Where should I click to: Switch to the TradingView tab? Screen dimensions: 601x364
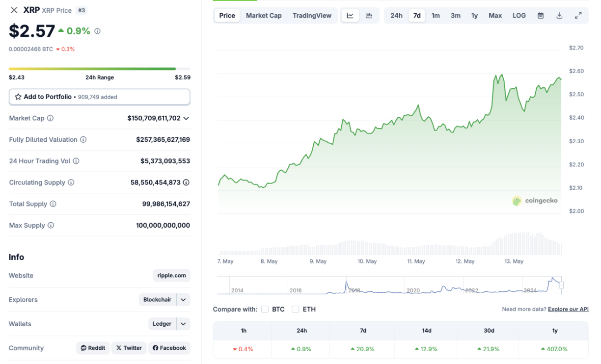312,15
